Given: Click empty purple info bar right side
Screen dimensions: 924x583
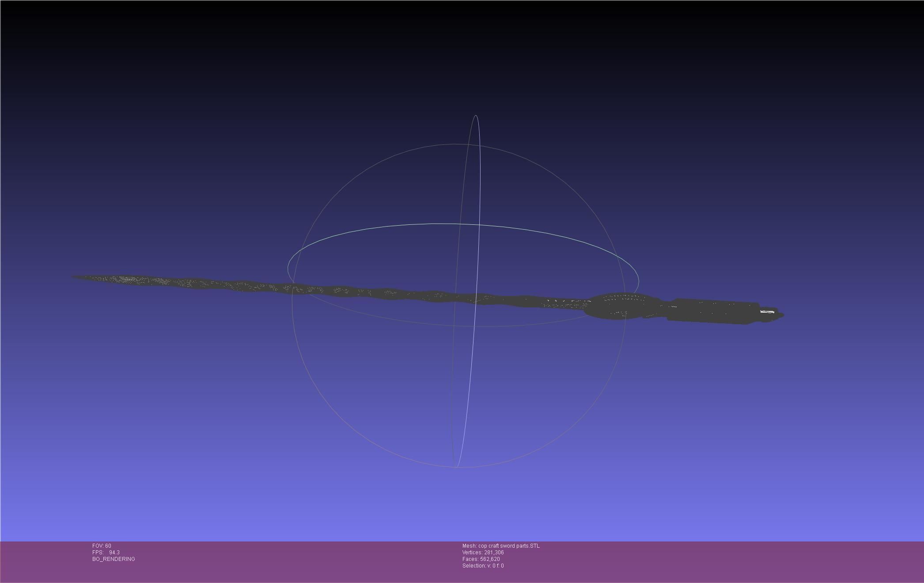Looking at the screenshot, I should click(x=773, y=561).
